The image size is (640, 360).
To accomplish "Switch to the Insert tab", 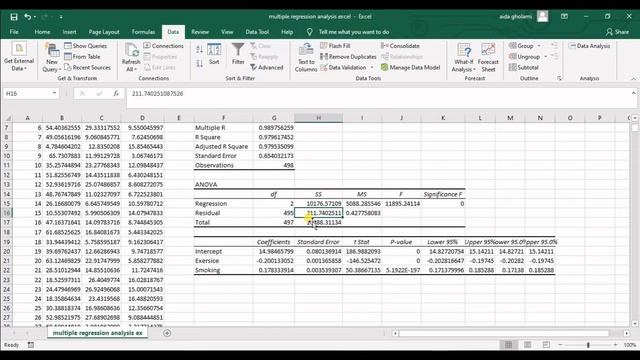I will pyautogui.click(x=69, y=32).
